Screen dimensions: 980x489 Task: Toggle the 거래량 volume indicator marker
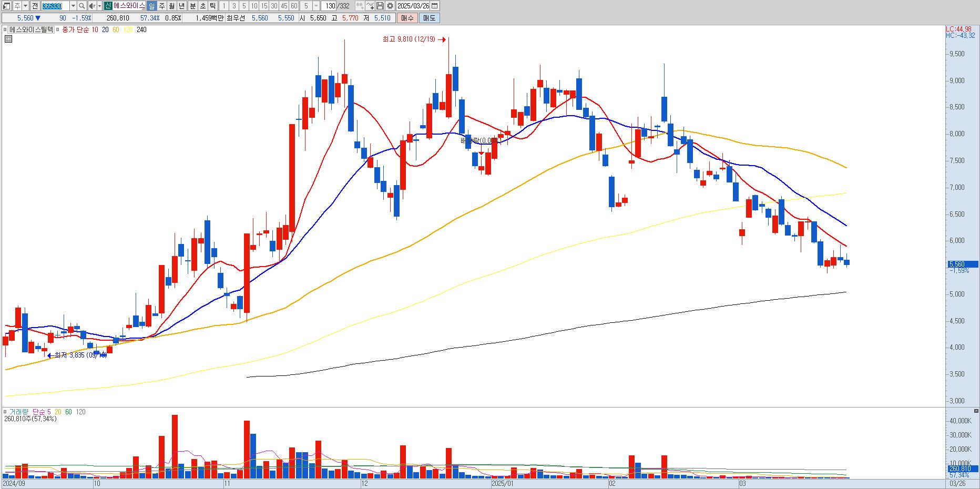tap(5, 412)
